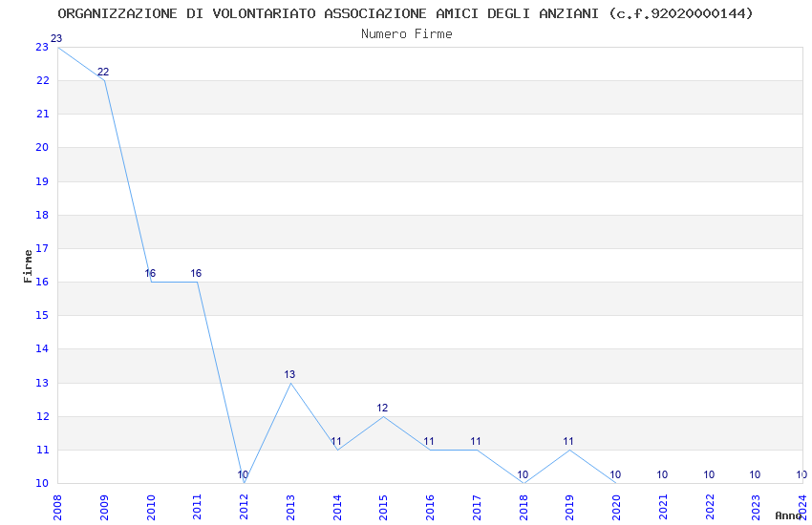Image resolution: width=812 pixels, height=525 pixels.
Task: Click y-axis tick value 22
Action: click(x=42, y=81)
